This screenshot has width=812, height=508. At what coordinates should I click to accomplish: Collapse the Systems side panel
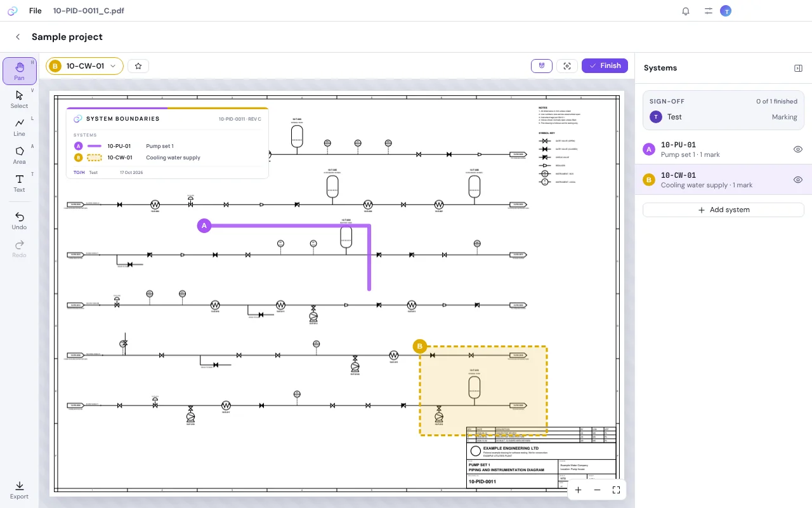pos(798,68)
